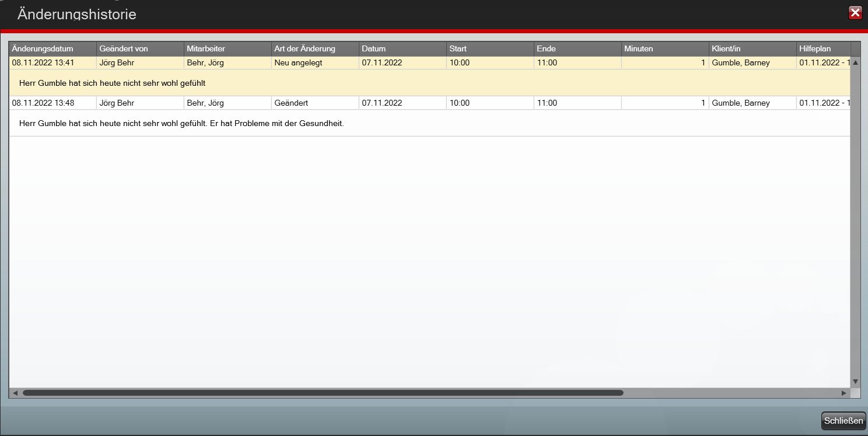
Task: Click the Schließen button
Action: point(843,421)
